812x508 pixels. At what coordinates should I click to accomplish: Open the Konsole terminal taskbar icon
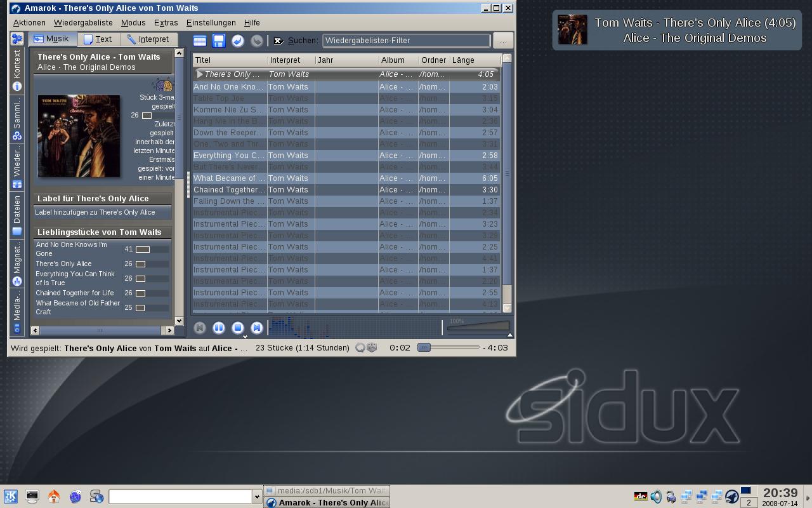tap(32, 497)
